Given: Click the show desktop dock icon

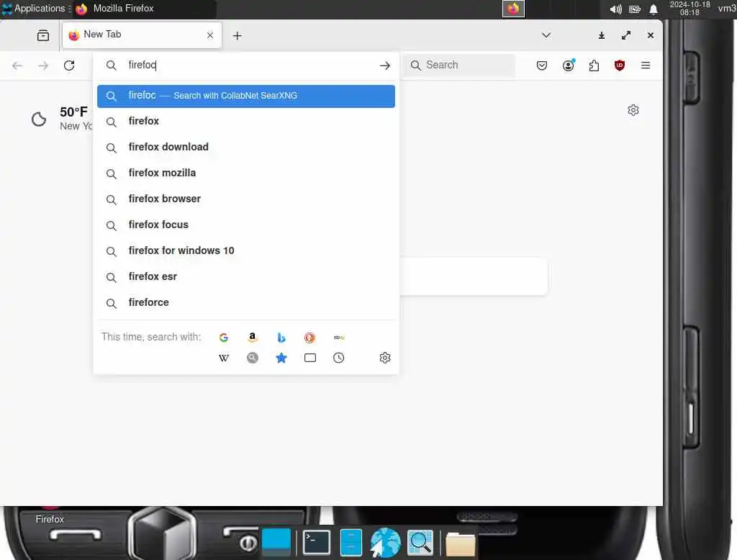Looking at the screenshot, I should pos(276,542).
